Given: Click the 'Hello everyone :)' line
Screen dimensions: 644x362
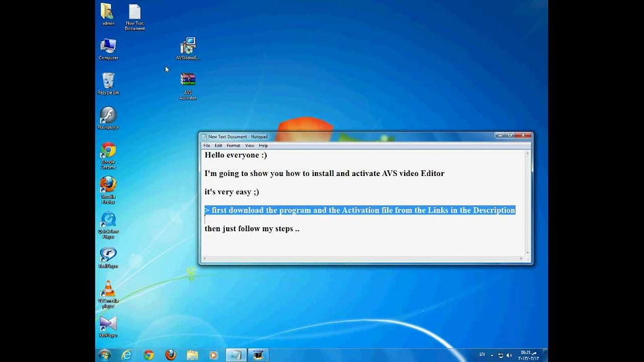Looking at the screenshot, I should click(236, 155).
